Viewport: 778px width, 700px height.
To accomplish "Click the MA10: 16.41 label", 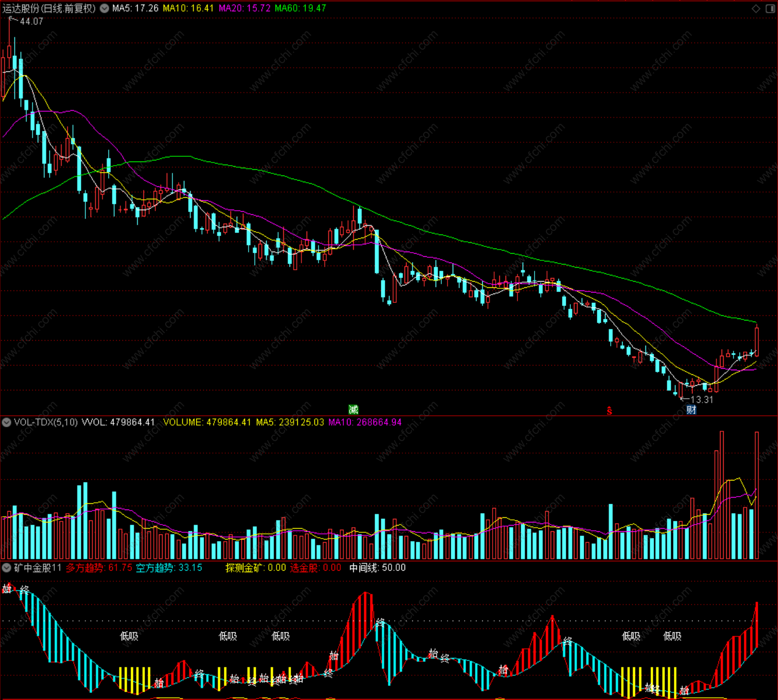I will coord(188,8).
